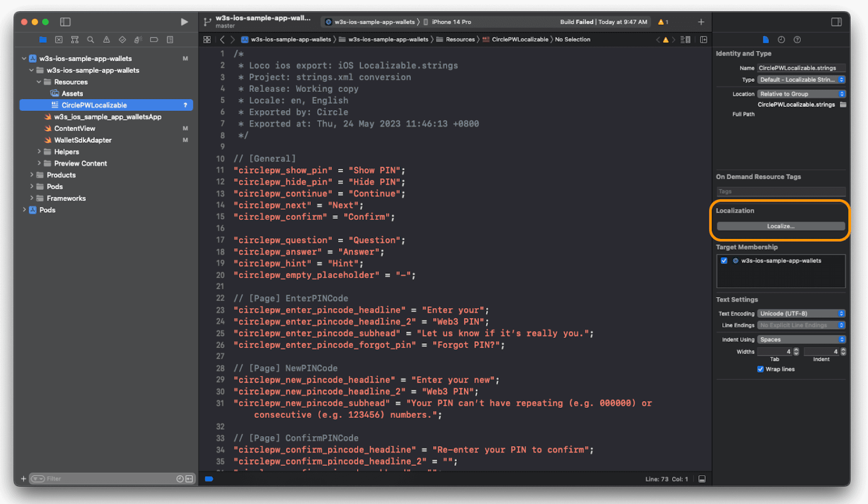Screen dimensions: 868x504
Task: Show the History inspector clock icon
Action: pyautogui.click(x=781, y=40)
